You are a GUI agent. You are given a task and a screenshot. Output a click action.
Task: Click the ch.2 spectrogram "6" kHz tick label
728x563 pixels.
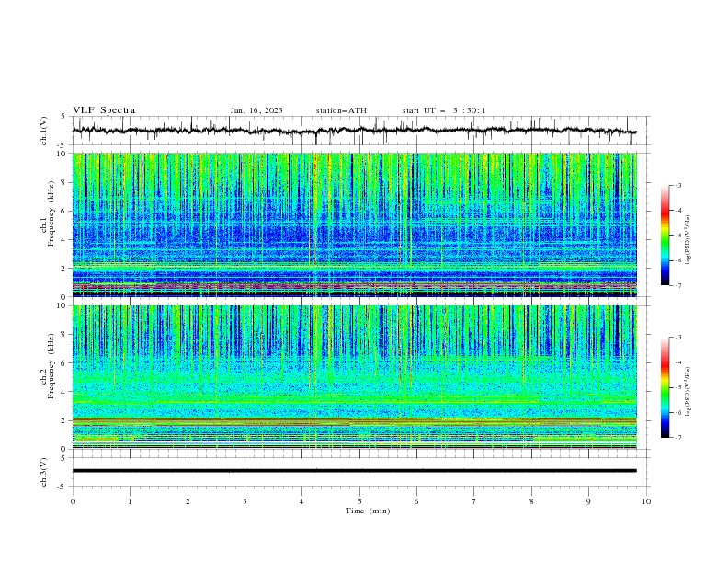[x=64, y=363]
